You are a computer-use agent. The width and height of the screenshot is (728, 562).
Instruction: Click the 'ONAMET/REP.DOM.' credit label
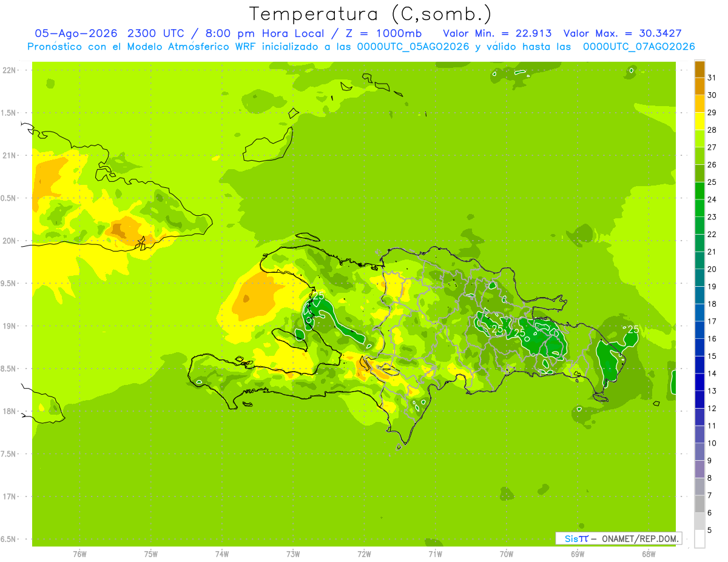click(x=641, y=538)
